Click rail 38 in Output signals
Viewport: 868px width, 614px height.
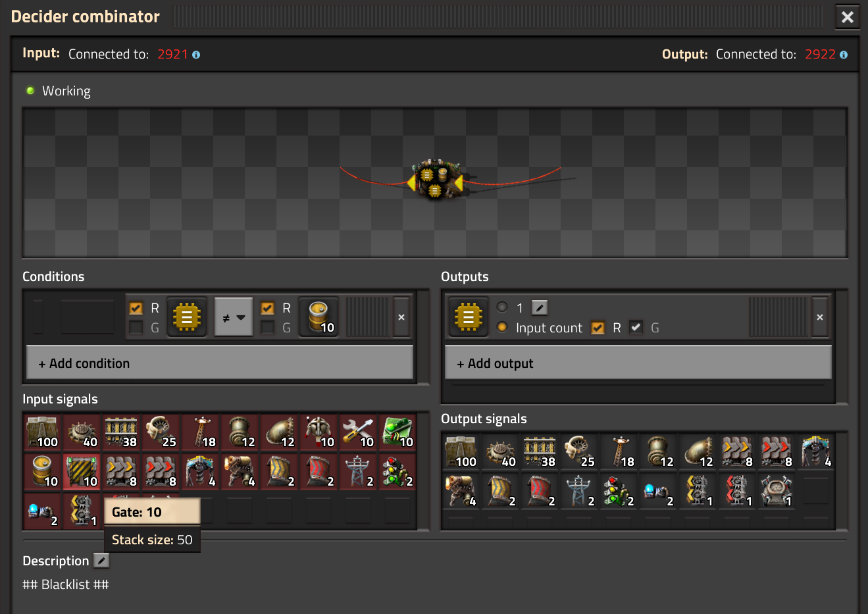coord(540,452)
